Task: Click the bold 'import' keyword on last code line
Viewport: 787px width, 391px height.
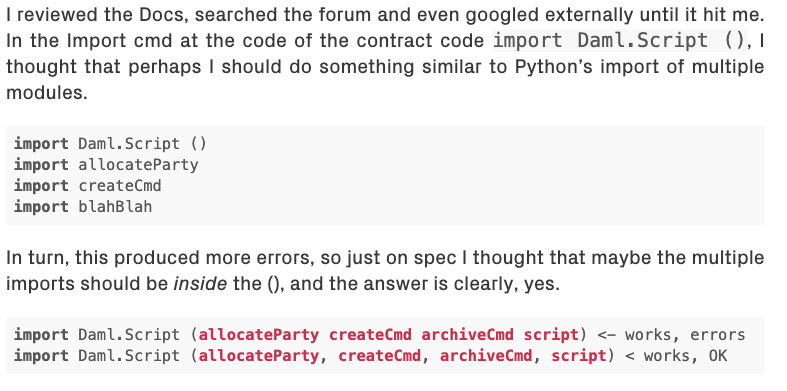Action: coord(41,356)
